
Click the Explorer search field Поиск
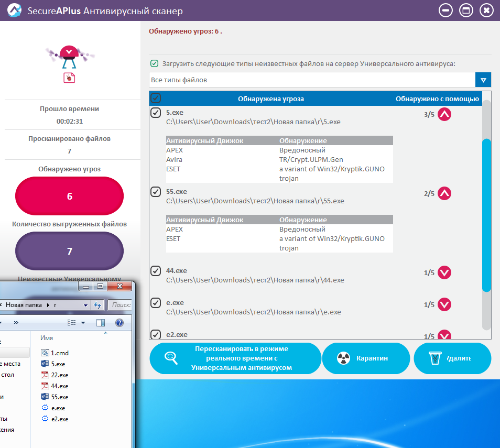coord(120,305)
